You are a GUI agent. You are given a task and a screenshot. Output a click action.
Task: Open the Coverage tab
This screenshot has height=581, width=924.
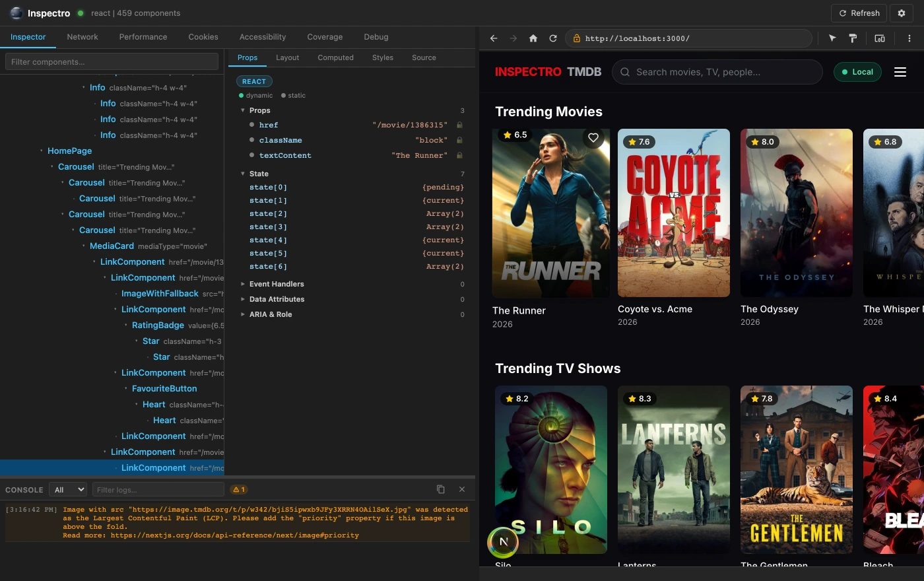[x=325, y=37]
